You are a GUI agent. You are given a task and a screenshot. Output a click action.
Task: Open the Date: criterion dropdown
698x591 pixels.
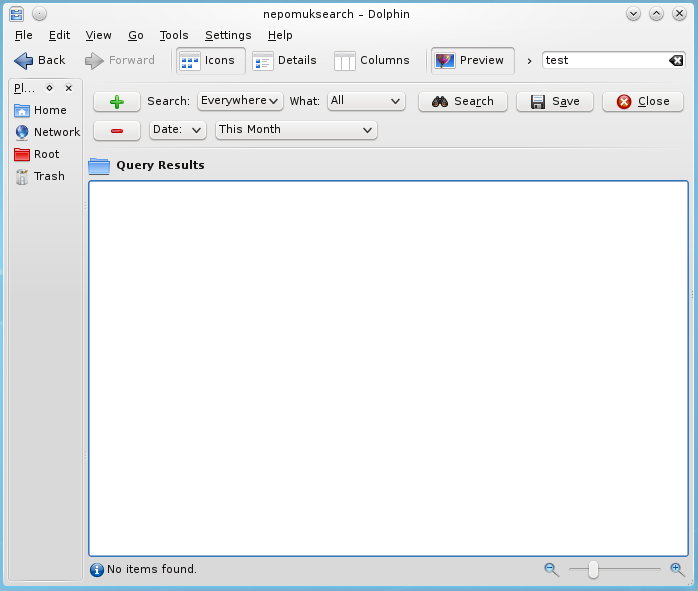(178, 130)
